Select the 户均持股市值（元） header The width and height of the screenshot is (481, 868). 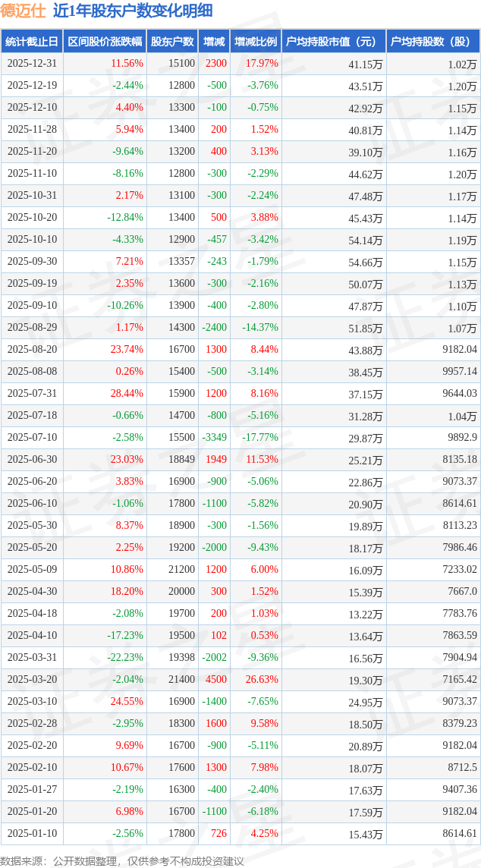[333, 42]
